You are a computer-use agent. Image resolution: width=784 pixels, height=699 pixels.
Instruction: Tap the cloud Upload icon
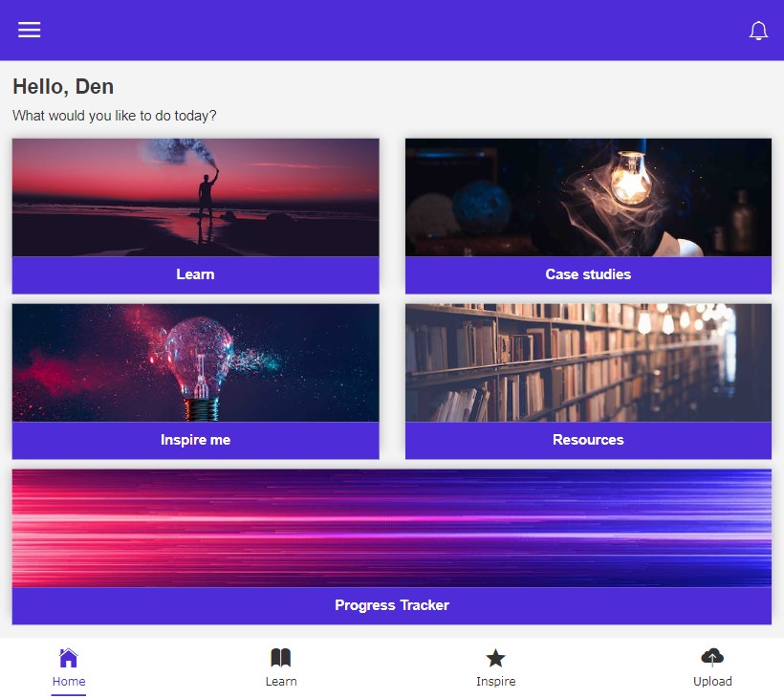tap(712, 657)
